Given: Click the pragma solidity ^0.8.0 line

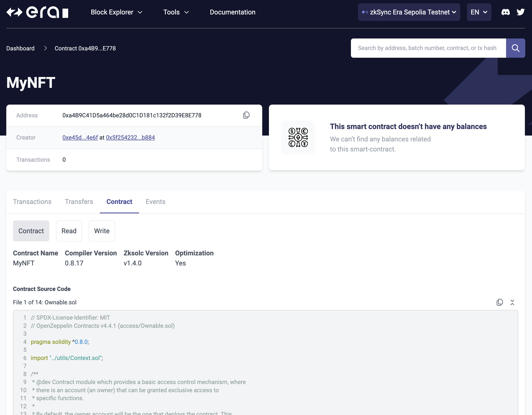Looking at the screenshot, I should (x=60, y=342).
